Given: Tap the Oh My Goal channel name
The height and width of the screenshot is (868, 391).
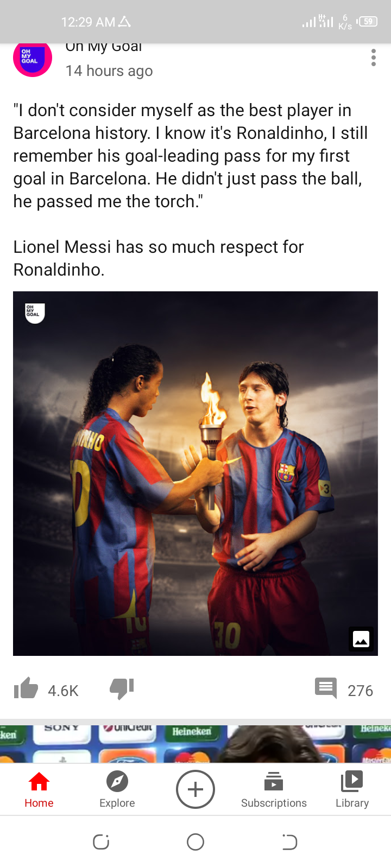Looking at the screenshot, I should pyautogui.click(x=103, y=48).
